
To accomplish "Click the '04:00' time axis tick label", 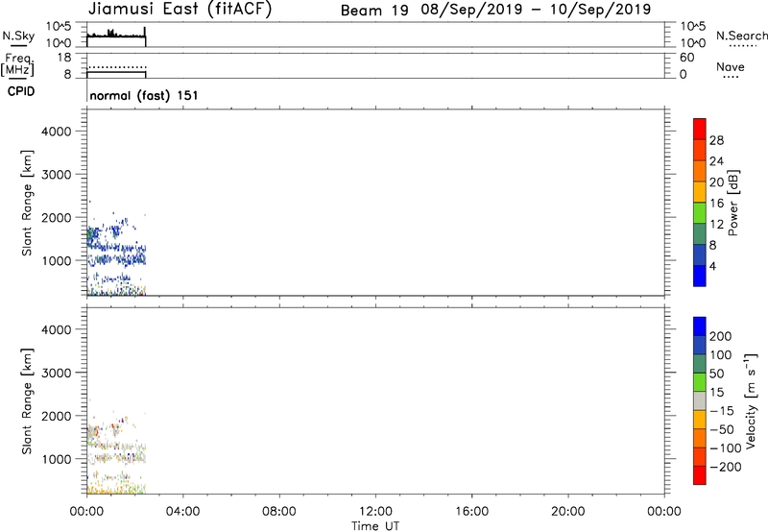I will coord(182,512).
